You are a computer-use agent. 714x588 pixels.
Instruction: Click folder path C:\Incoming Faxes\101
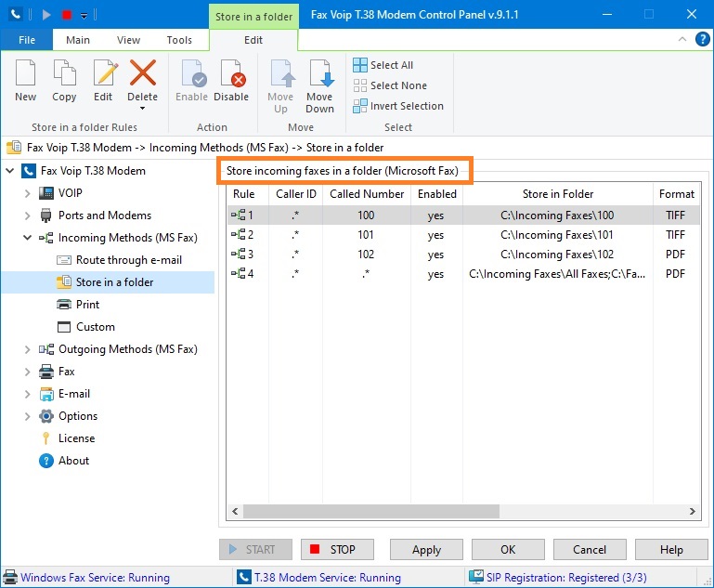click(x=557, y=235)
